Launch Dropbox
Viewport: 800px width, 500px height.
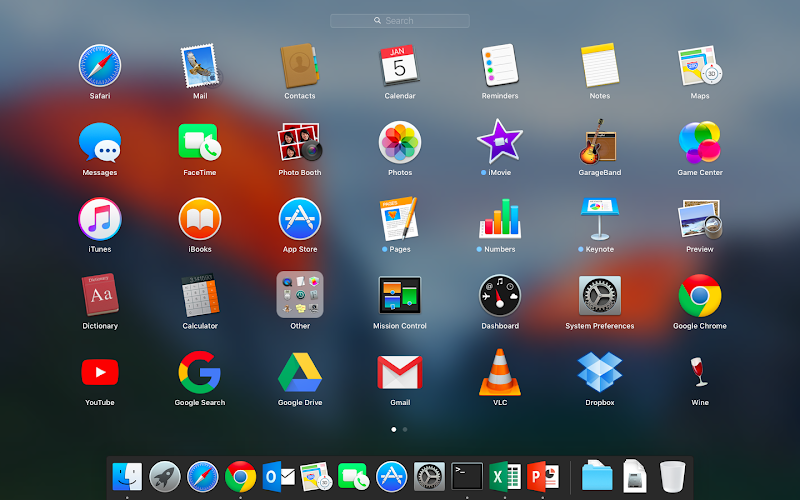(599, 372)
